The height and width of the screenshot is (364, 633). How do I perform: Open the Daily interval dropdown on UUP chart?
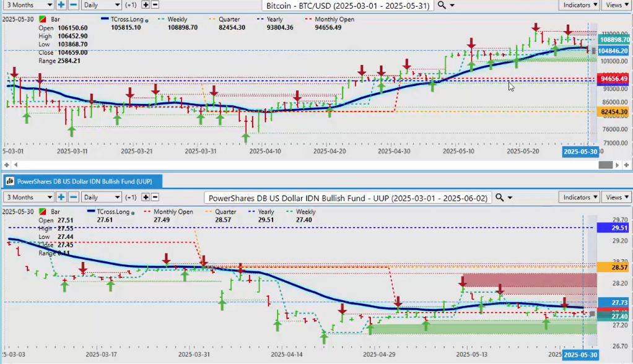coord(101,197)
